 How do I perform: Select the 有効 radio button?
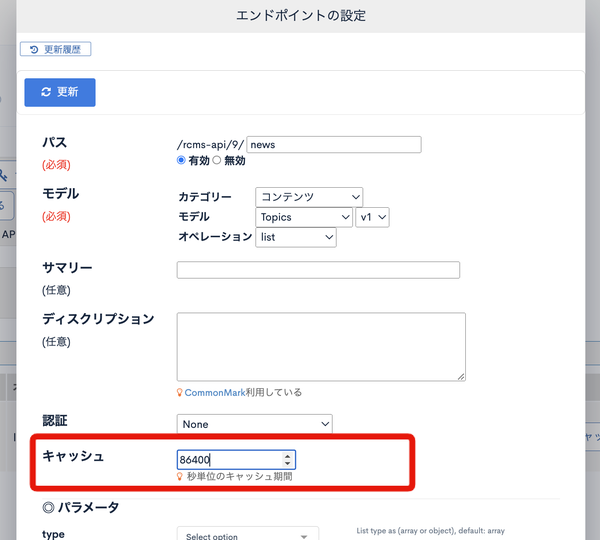[181, 160]
